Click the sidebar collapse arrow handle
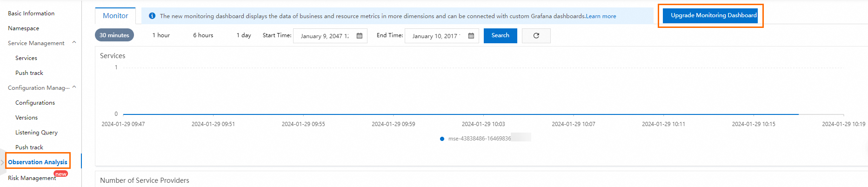Image resolution: width=868 pixels, height=187 pixels. pyautogui.click(x=2, y=162)
